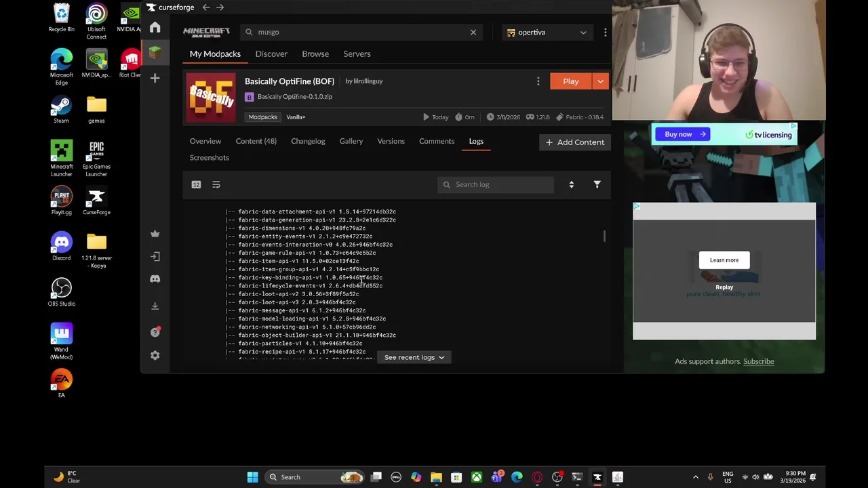
Task: Open the My Modpacks tab
Action: pyautogui.click(x=215, y=54)
